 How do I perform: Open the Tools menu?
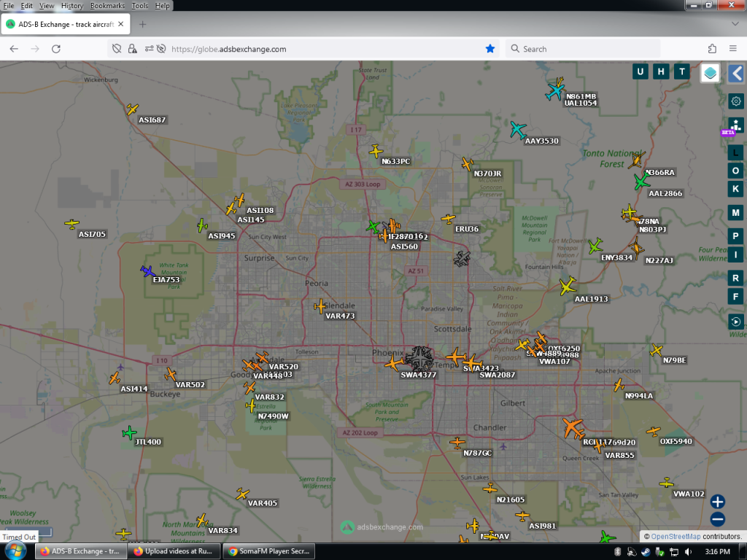point(139,6)
